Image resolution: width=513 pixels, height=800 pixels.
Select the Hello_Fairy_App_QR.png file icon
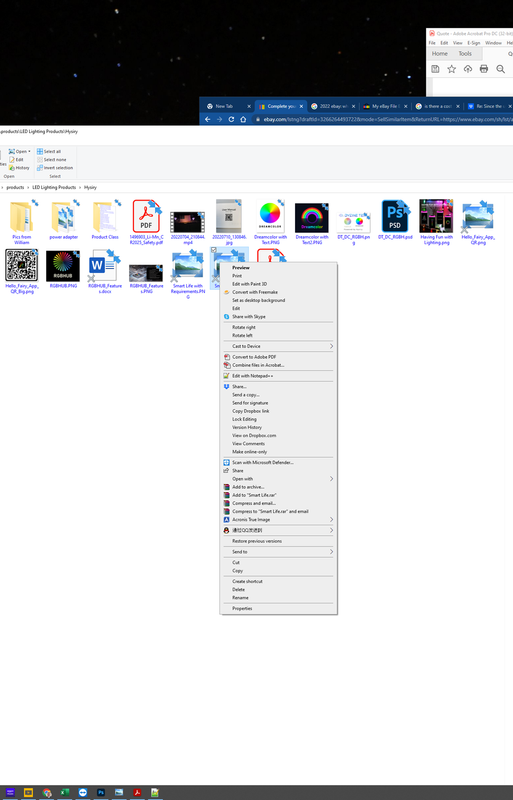coord(478,217)
